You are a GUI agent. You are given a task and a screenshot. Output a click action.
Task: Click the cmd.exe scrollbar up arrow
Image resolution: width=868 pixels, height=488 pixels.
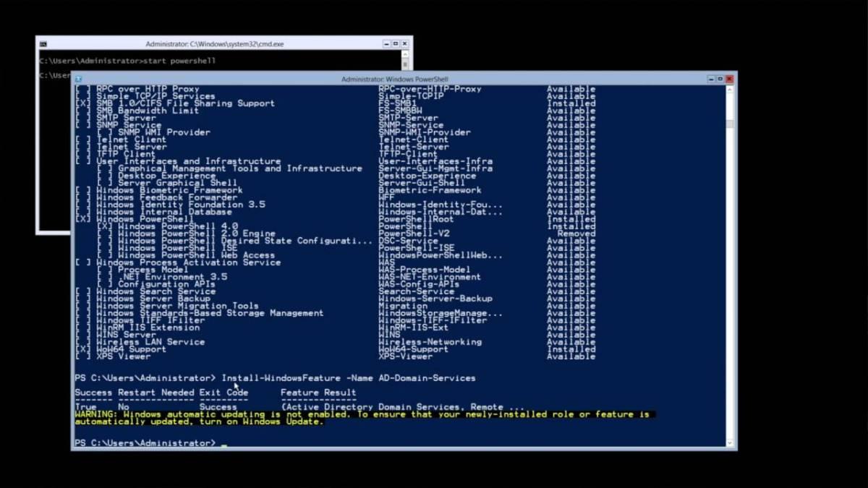(x=406, y=54)
